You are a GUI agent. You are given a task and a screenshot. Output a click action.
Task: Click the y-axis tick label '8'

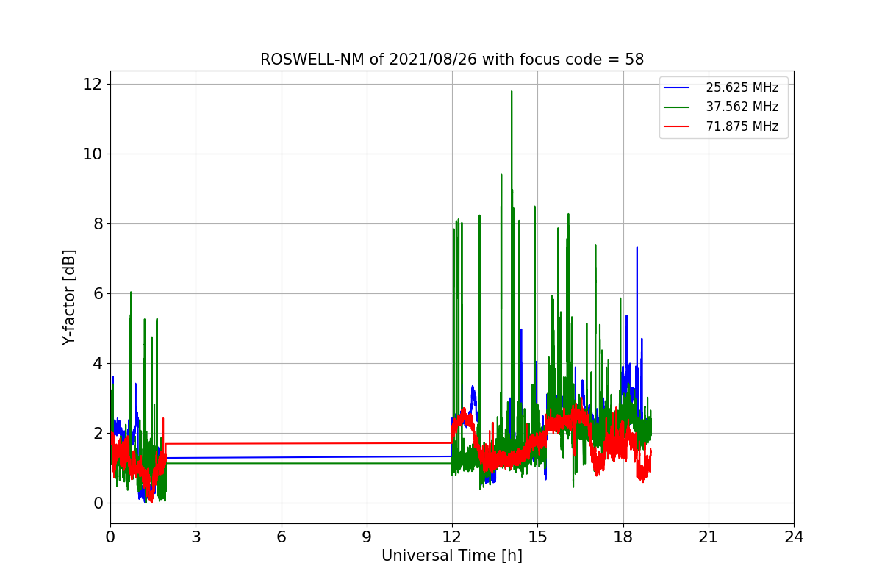(98, 223)
